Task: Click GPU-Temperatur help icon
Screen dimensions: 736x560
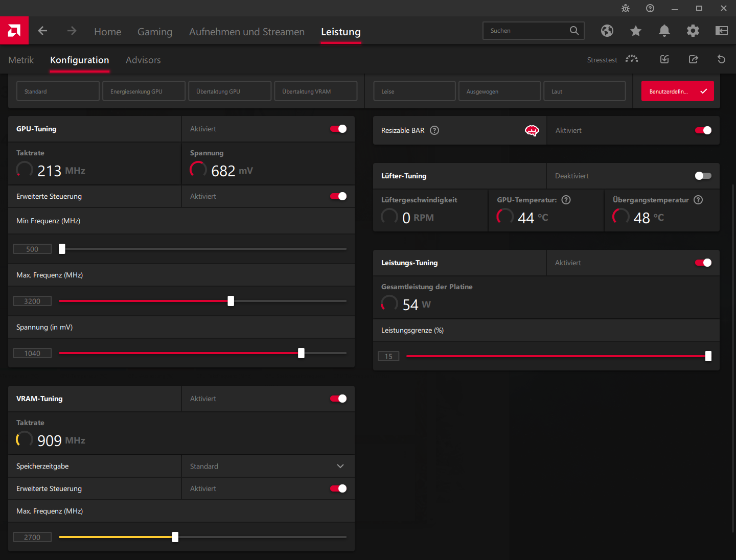Action: point(566,200)
